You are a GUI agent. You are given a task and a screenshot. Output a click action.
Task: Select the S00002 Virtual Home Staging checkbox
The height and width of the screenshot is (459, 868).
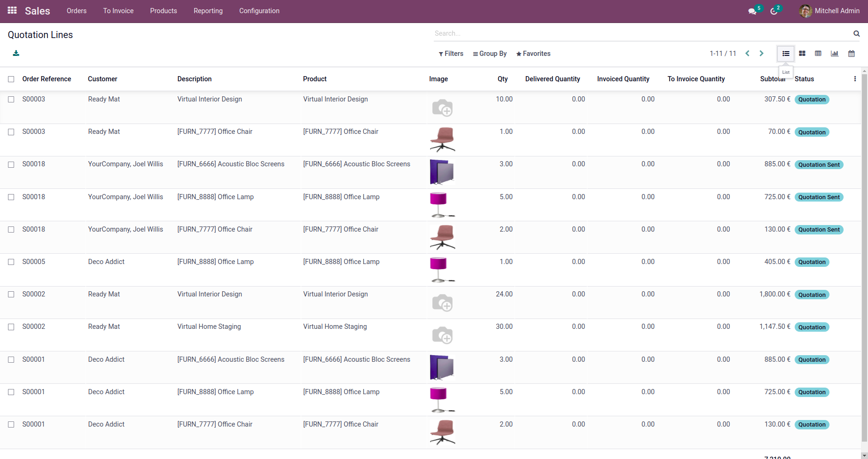(x=11, y=327)
